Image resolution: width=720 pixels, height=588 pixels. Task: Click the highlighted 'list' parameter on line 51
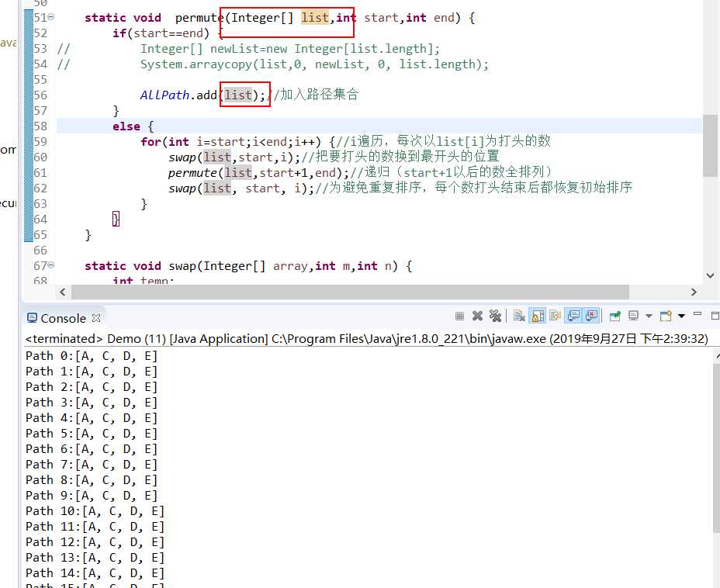(x=315, y=17)
